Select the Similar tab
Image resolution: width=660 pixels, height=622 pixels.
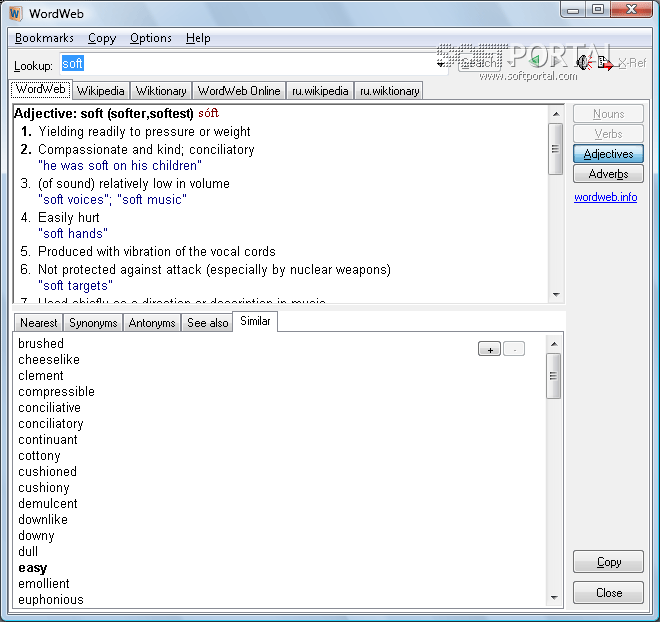click(x=255, y=321)
